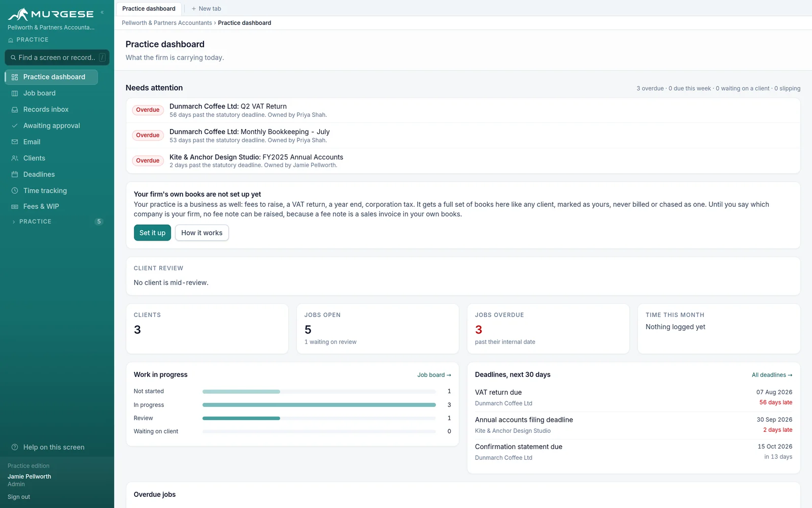Open VAT return due deadline

click(x=633, y=398)
